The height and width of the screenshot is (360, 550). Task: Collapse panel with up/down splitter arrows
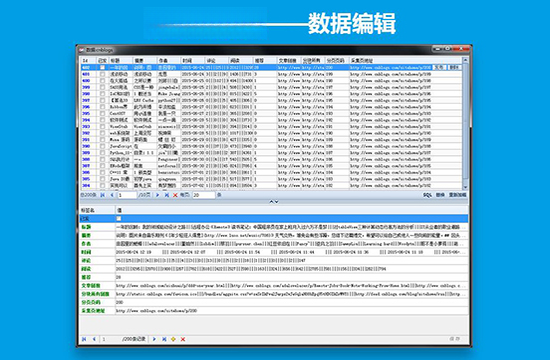coord(274,202)
